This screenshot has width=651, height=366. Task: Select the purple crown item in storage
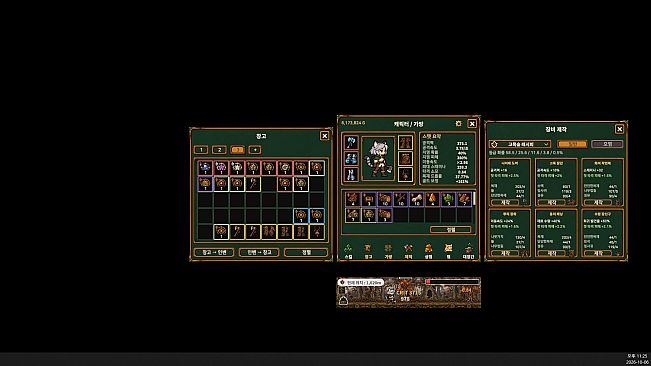tap(221, 168)
